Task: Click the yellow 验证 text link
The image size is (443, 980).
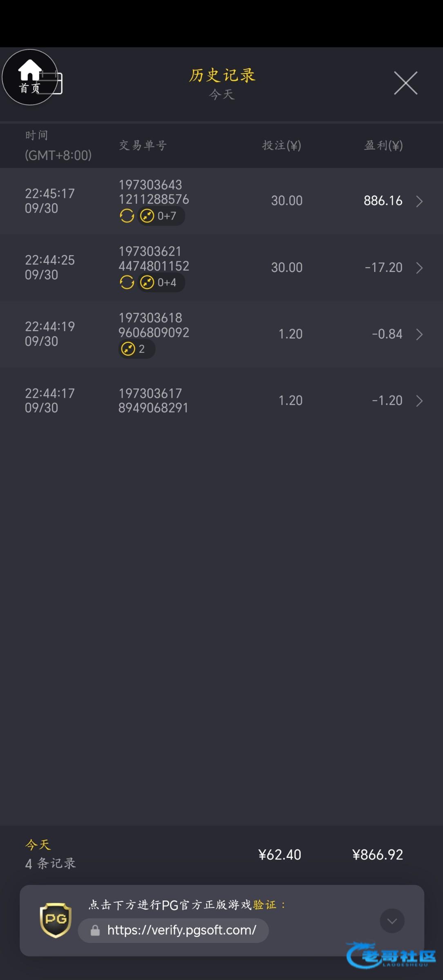Action: pyautogui.click(x=264, y=905)
